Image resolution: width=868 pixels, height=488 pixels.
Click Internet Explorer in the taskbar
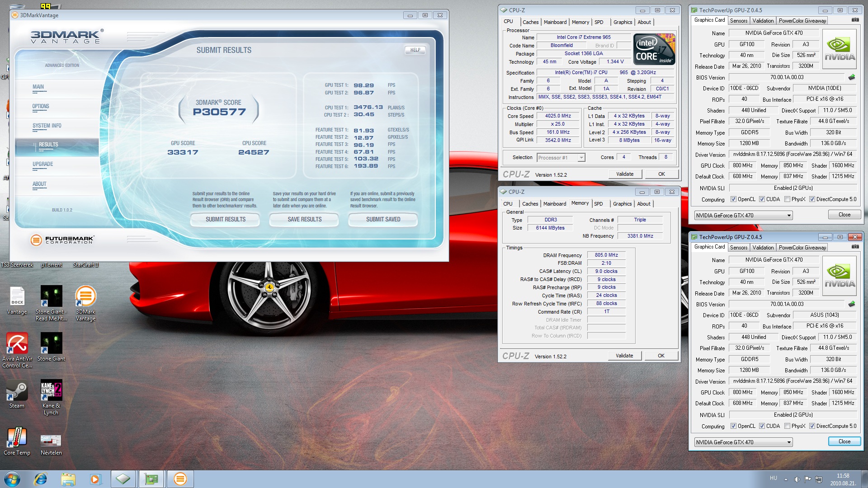tap(41, 479)
